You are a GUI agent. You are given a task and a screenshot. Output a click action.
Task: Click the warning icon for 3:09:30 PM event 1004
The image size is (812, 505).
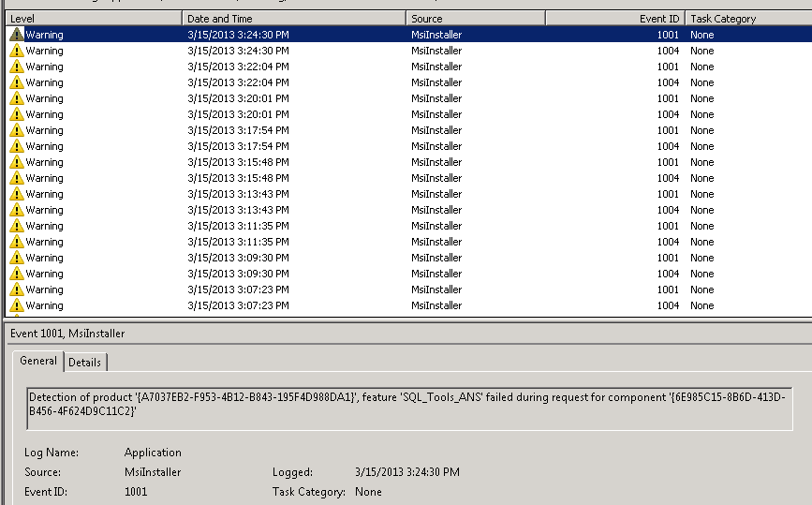(x=17, y=274)
